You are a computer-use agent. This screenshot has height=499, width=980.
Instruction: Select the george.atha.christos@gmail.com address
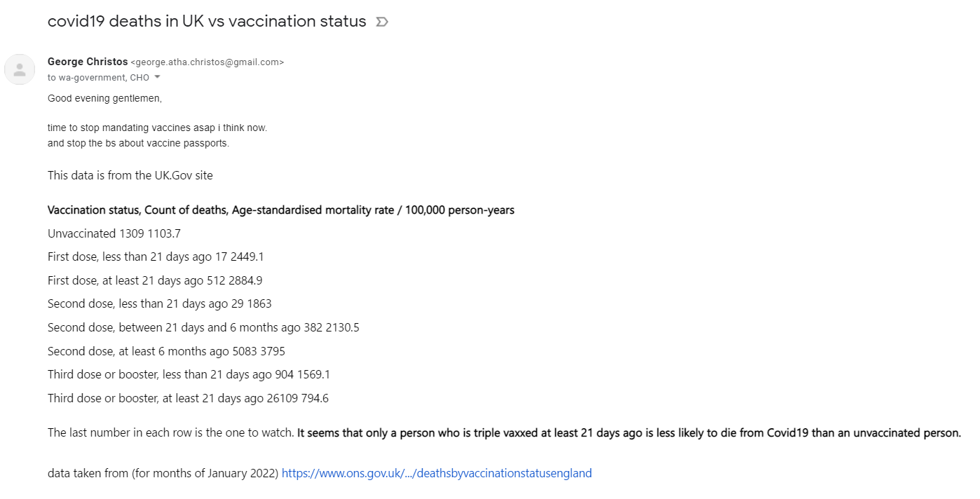[x=207, y=62]
